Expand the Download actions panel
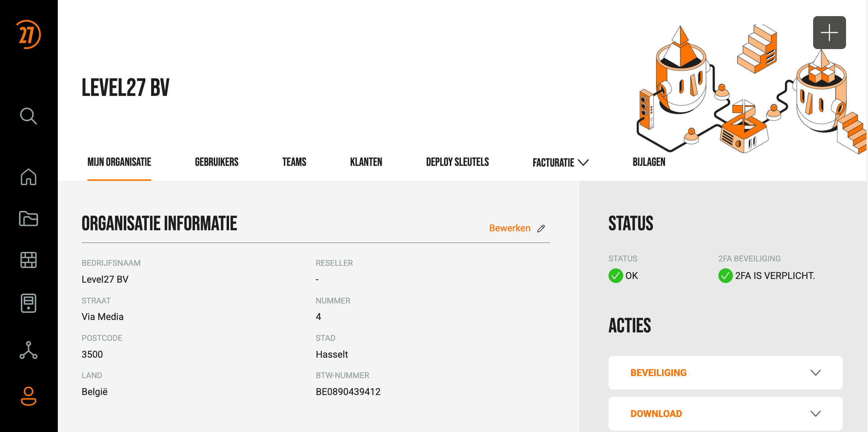The height and width of the screenshot is (432, 868). coord(725,414)
